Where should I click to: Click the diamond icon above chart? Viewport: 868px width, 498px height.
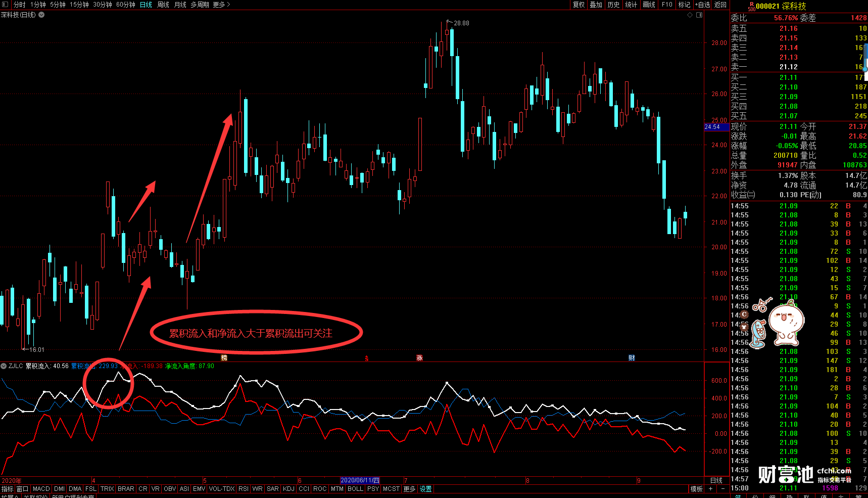[690, 15]
